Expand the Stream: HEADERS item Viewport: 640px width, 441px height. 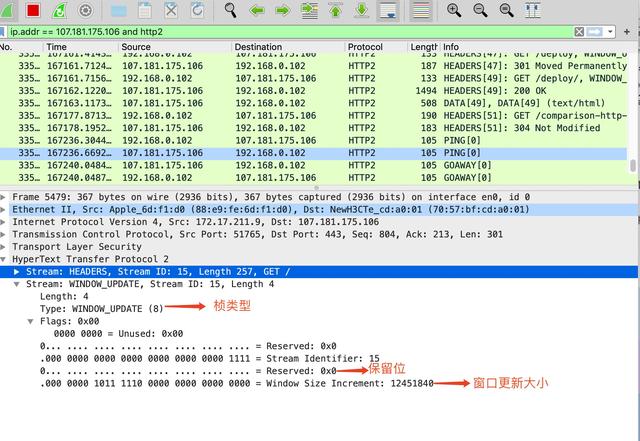click(17, 272)
